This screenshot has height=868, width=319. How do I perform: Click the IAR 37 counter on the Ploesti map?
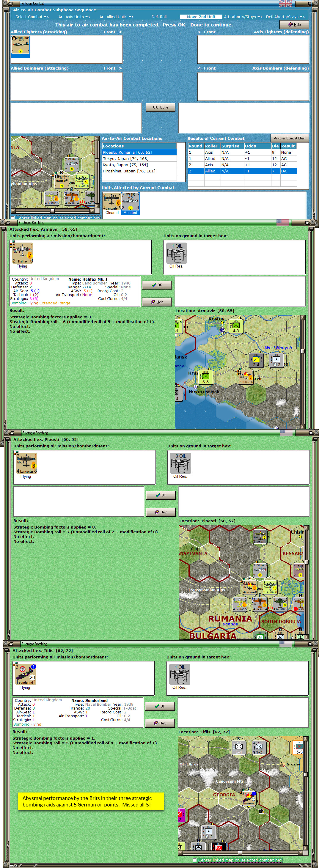[260, 537]
